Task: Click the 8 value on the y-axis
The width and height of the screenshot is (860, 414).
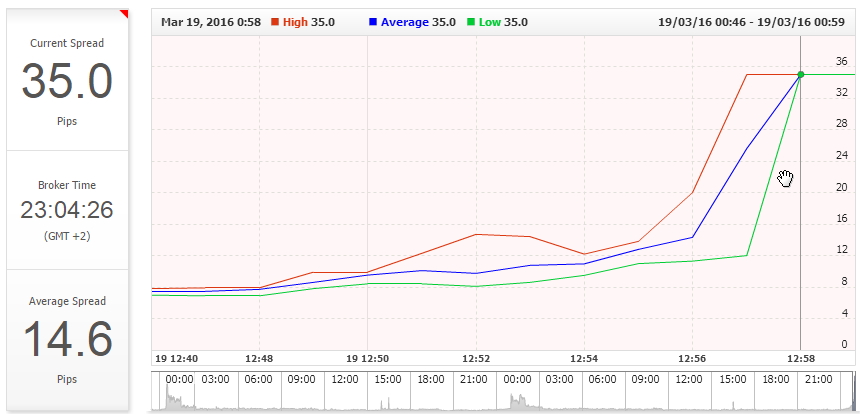Action: click(x=845, y=282)
